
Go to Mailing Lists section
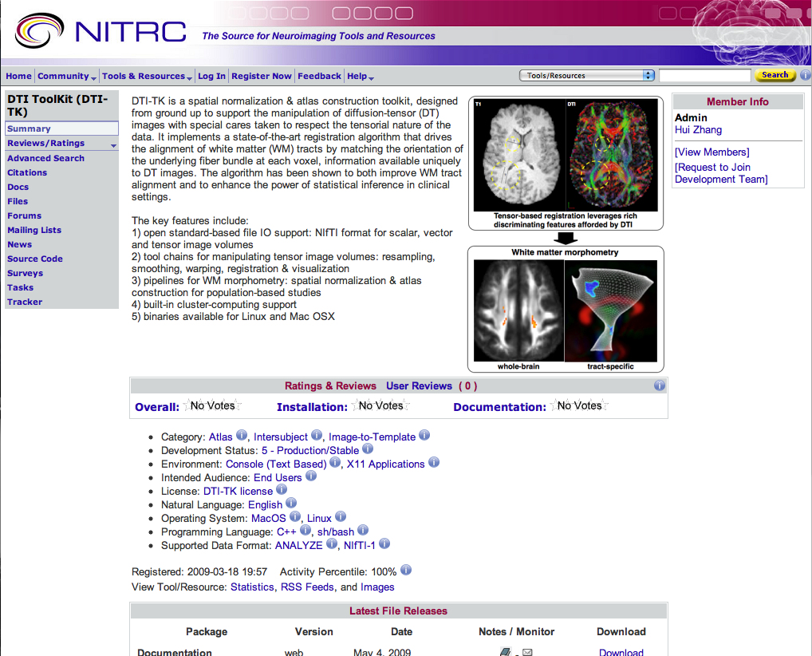pos(34,230)
